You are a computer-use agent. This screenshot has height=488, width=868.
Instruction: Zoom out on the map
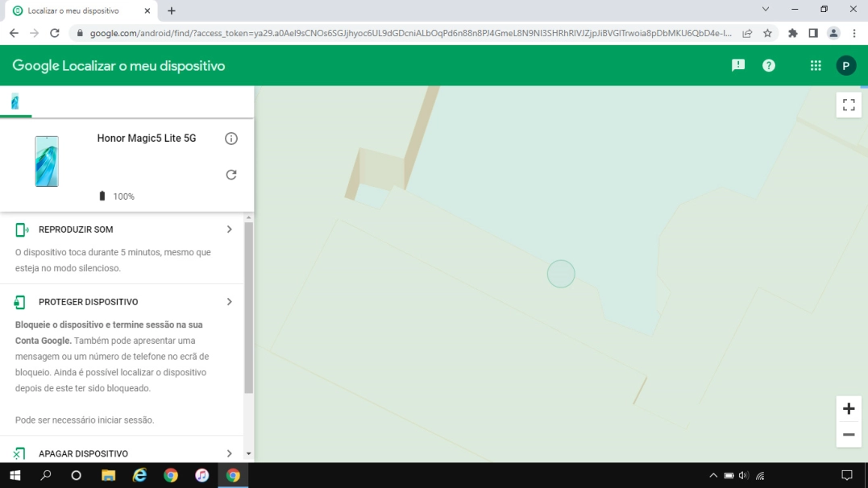tap(849, 435)
